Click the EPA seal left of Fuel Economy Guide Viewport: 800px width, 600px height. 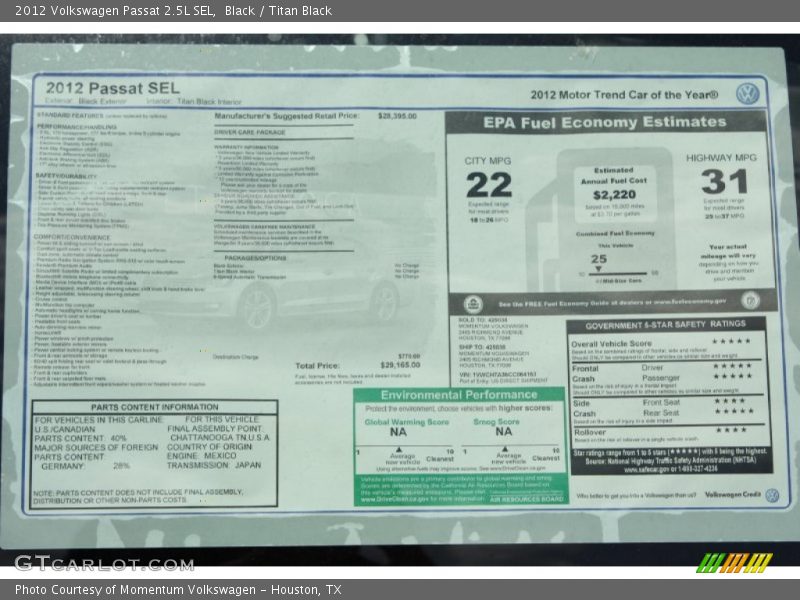coord(473,302)
